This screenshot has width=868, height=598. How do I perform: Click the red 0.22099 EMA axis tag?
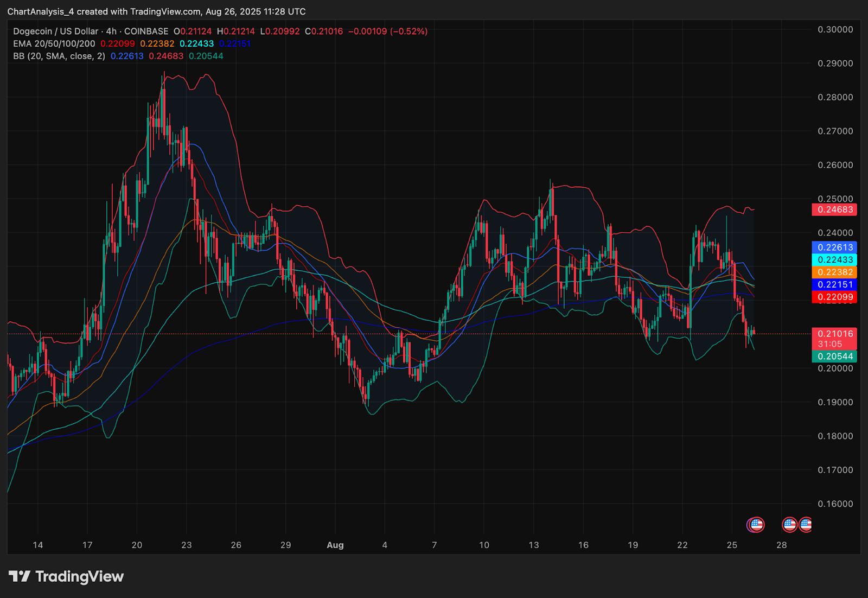(x=834, y=297)
